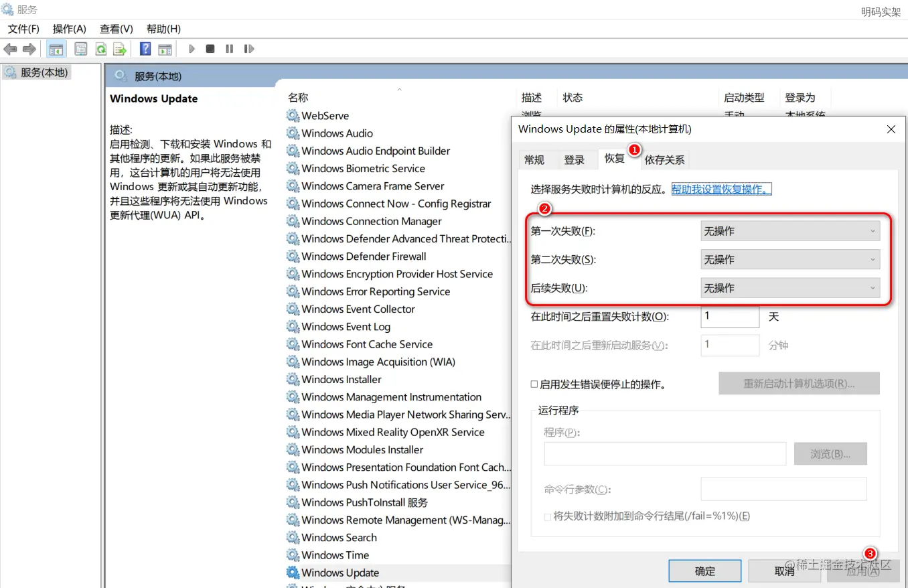Viewport: 908px width, 588px height.
Task: Open the 第二次失败 dropdown
Action: [790, 259]
